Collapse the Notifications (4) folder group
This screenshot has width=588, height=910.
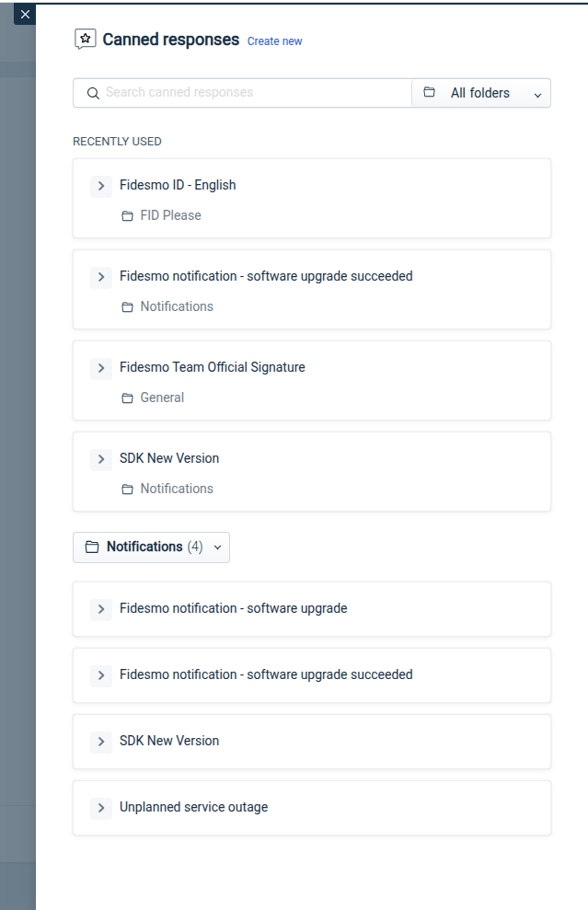(151, 547)
